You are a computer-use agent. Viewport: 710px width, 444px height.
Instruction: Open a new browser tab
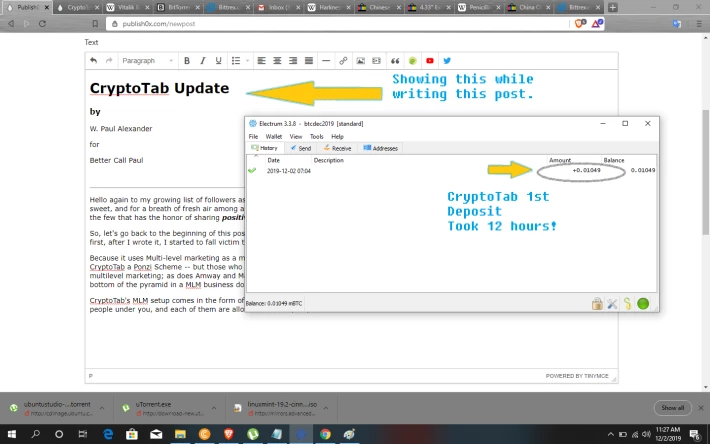click(612, 7)
